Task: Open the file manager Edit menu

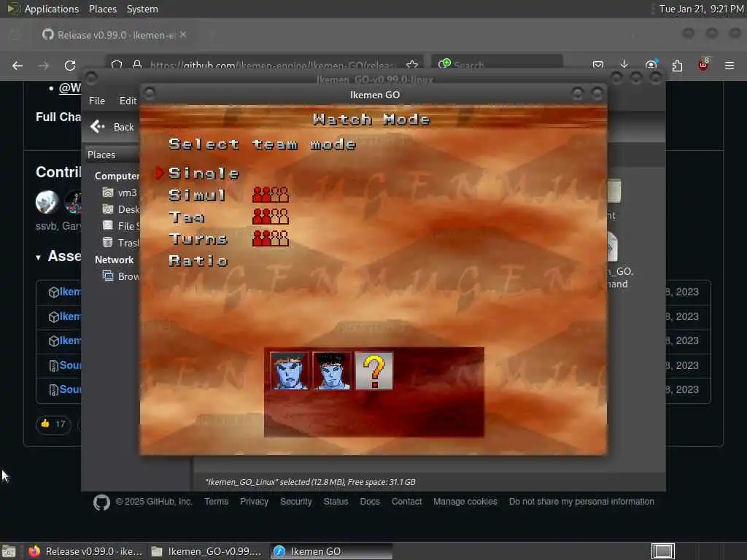Action: point(128,101)
